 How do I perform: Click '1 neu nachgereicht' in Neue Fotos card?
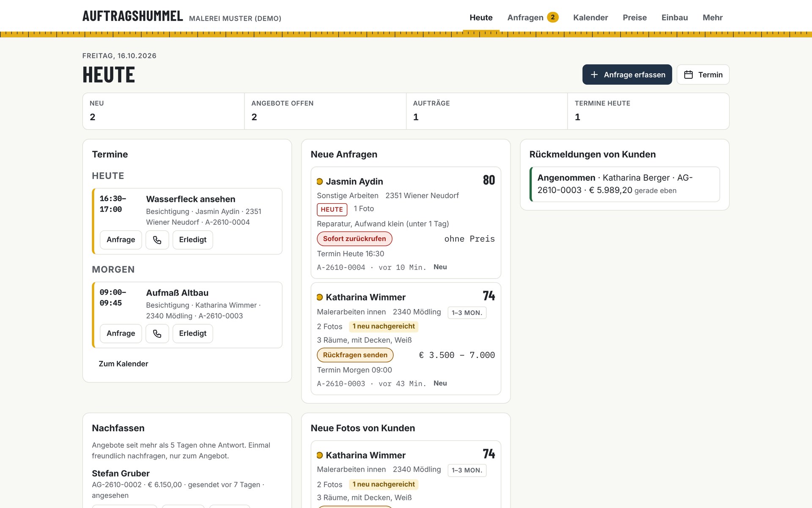pyautogui.click(x=384, y=484)
